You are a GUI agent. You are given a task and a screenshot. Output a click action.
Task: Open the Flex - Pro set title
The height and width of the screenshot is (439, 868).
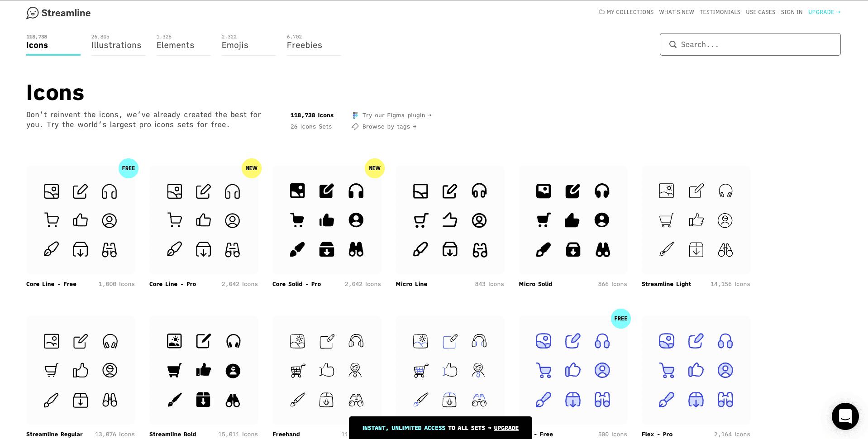click(657, 434)
